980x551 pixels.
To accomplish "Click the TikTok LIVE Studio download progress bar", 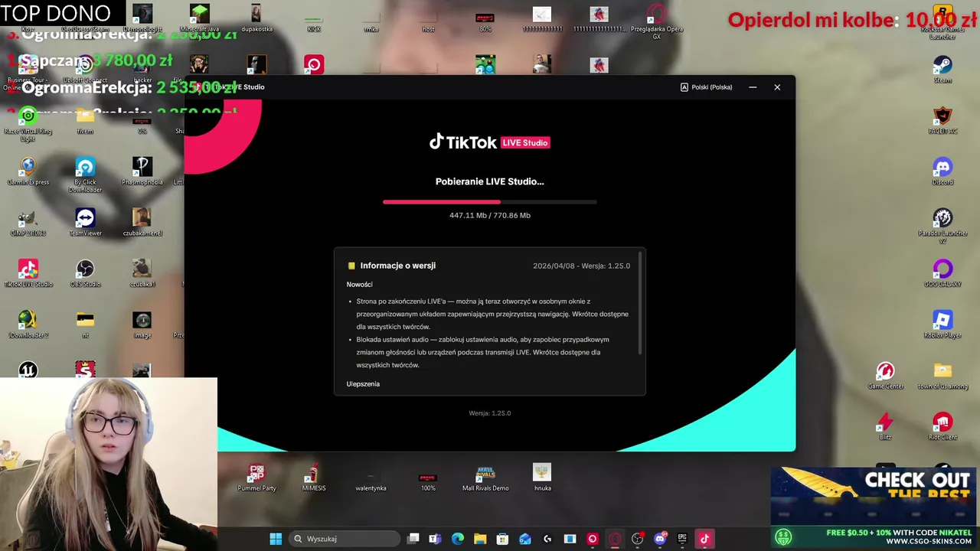I will pos(489,202).
